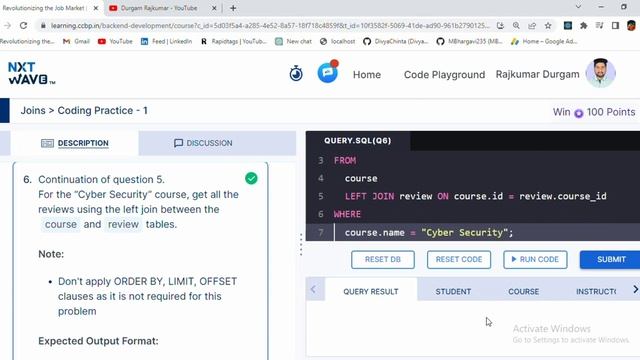The image size is (640, 360).
Task: Close the Revolutionizing the Job Market tab
Action: coord(96,8)
